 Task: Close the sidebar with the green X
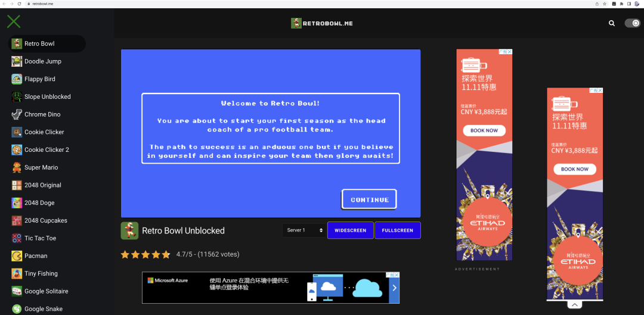point(14,21)
